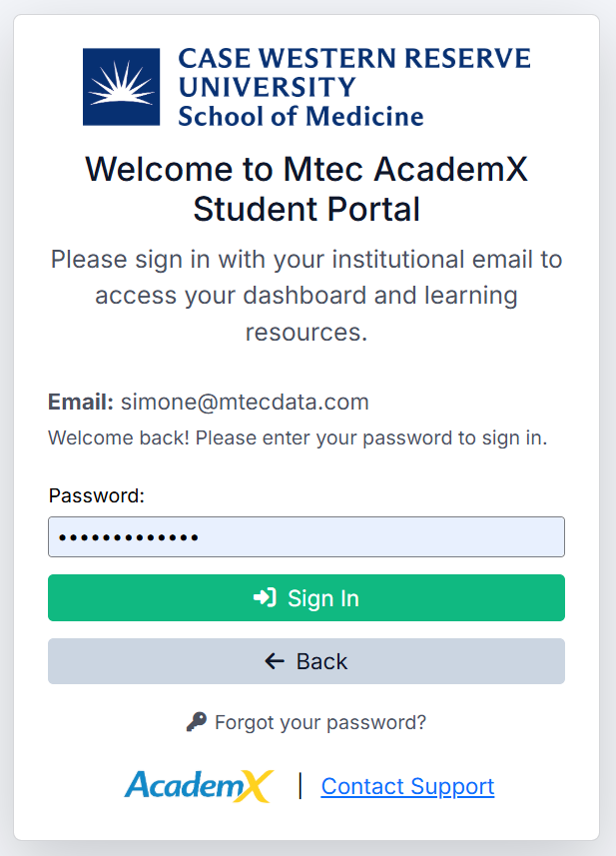The image size is (616, 856).
Task: Click the sign-in arrow icon on the green button
Action: pyautogui.click(x=265, y=597)
